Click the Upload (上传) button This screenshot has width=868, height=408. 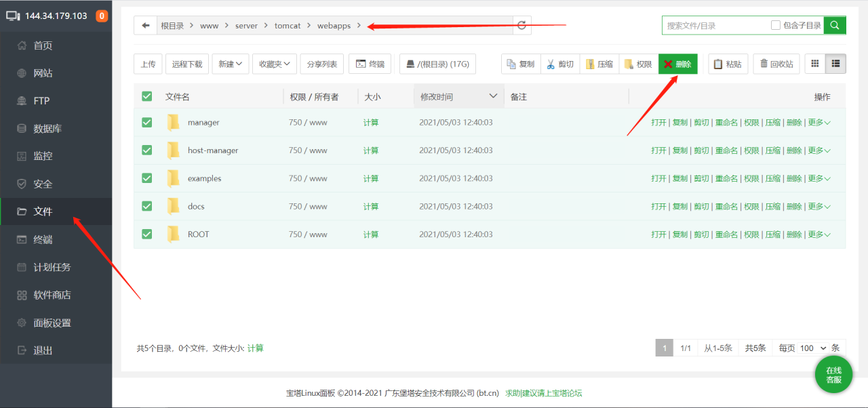click(148, 64)
